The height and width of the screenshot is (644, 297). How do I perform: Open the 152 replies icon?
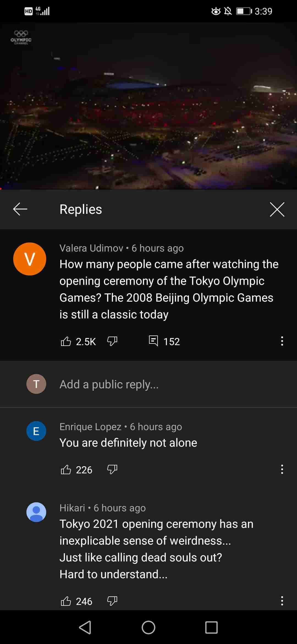pos(153,341)
